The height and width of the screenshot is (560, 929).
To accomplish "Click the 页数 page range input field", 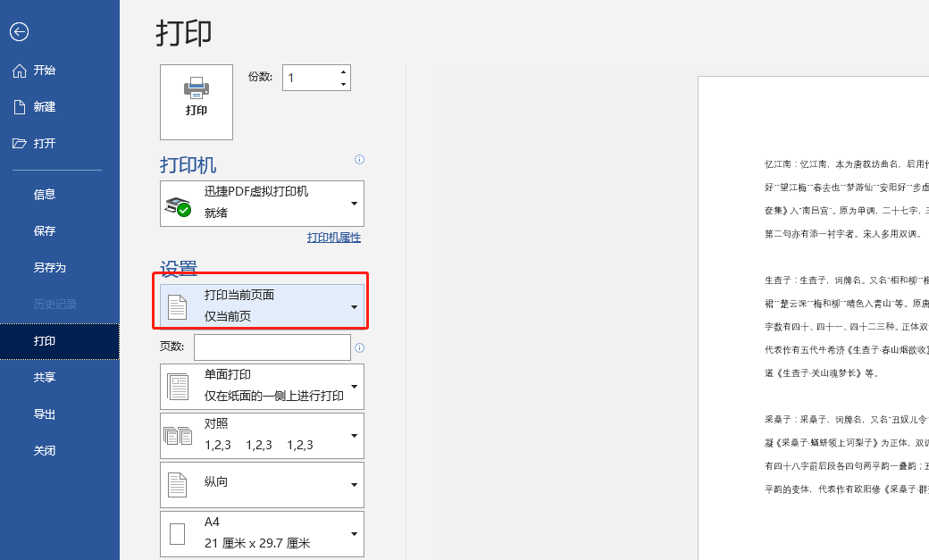I will click(x=272, y=347).
